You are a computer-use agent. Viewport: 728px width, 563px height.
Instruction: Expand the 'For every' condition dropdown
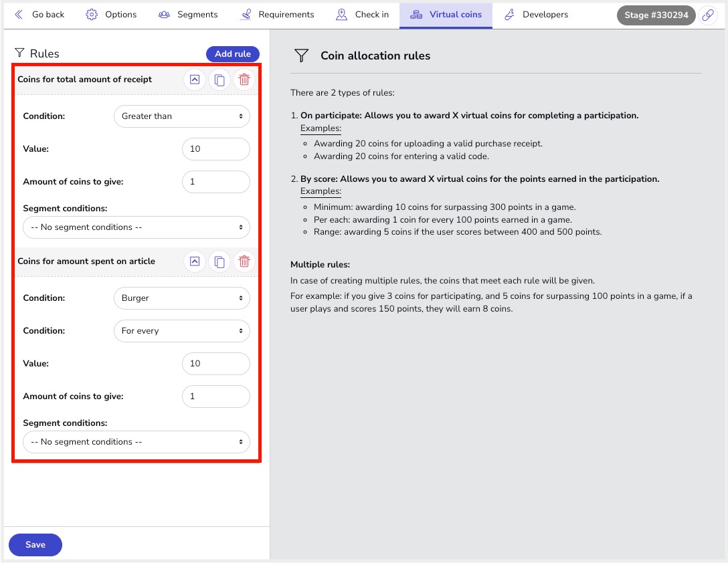tap(182, 331)
